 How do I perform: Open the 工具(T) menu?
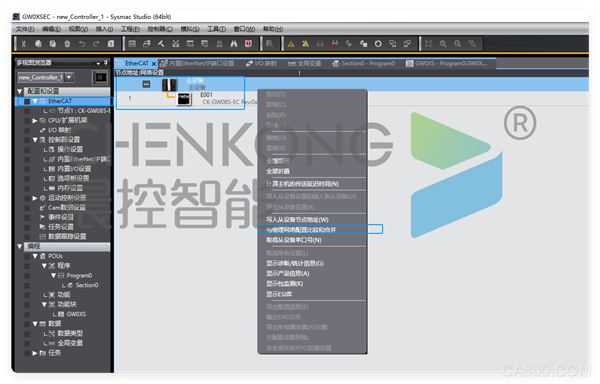click(x=217, y=29)
